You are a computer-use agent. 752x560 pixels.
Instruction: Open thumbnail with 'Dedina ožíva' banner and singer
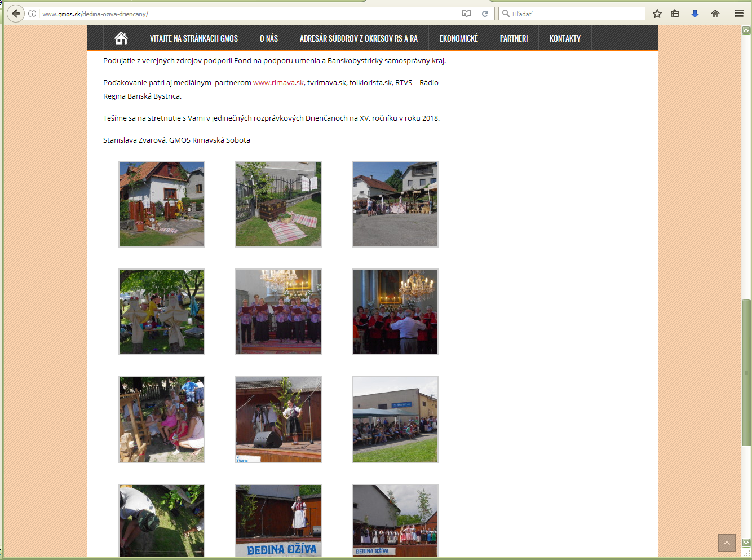tap(278, 521)
